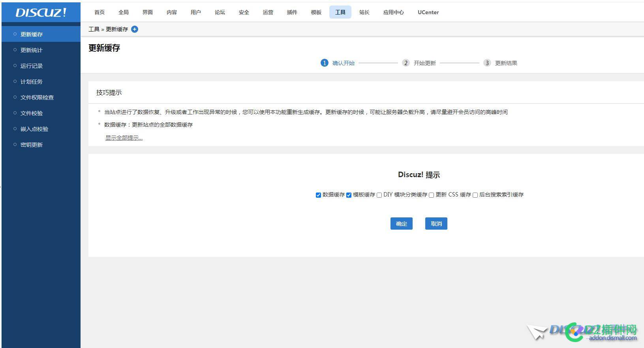Enable 更新 CSS 缓存 checkbox
Viewport: 644px width, 348px height.
[431, 195]
